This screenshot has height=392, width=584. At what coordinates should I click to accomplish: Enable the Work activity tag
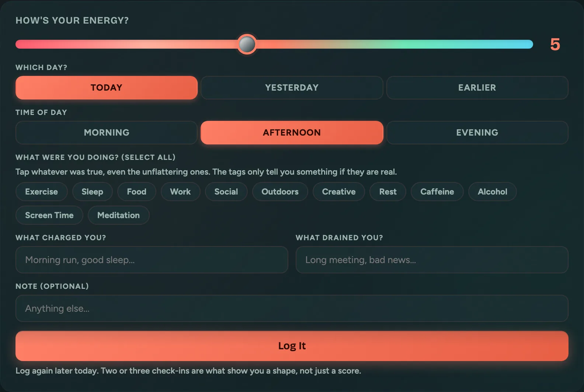click(181, 192)
